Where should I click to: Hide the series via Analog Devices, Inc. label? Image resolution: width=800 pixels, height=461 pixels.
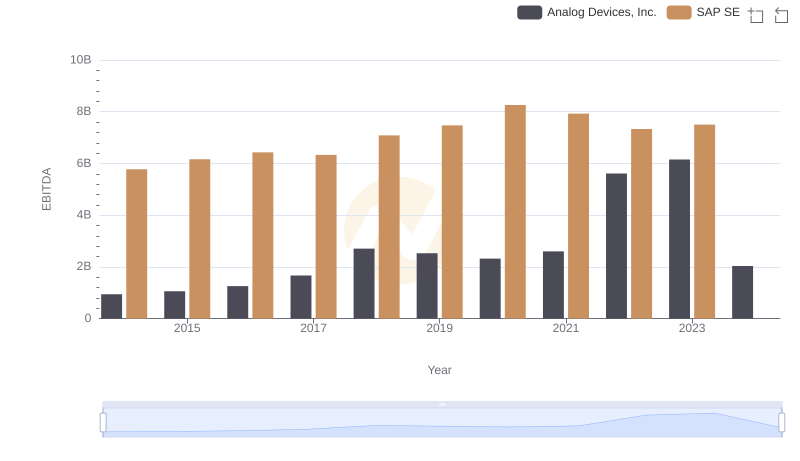click(601, 12)
